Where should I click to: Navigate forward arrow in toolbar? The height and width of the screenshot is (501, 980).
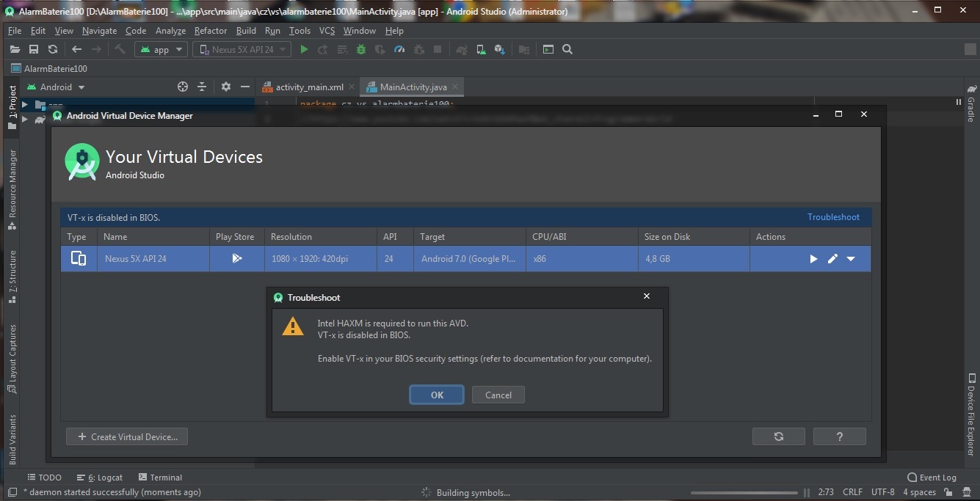click(96, 49)
